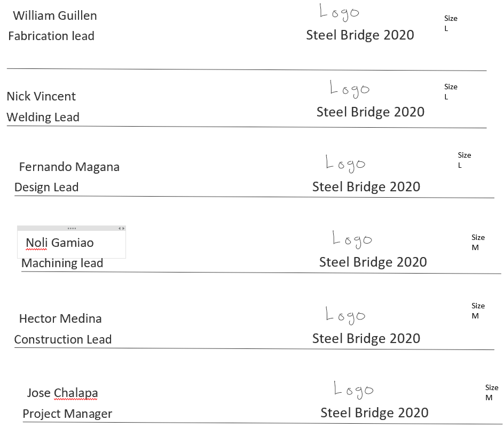Click the Construction Lead text
Viewport: 504px width, 436px height.
click(63, 340)
